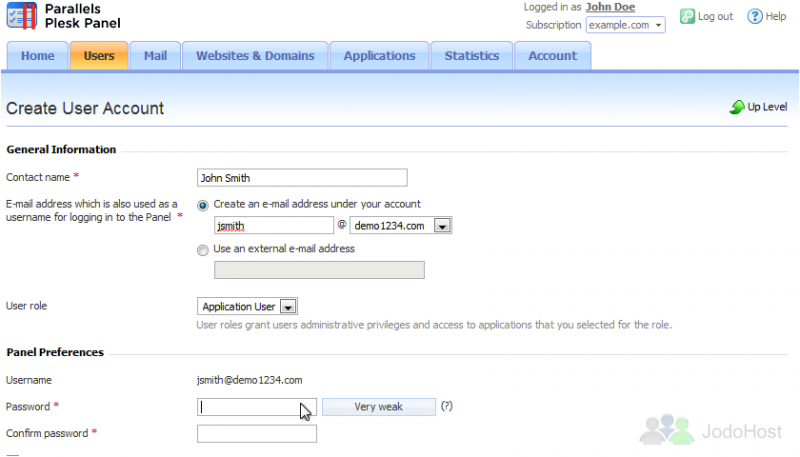Click the Contact name label
800x457 pixels.
38,177
